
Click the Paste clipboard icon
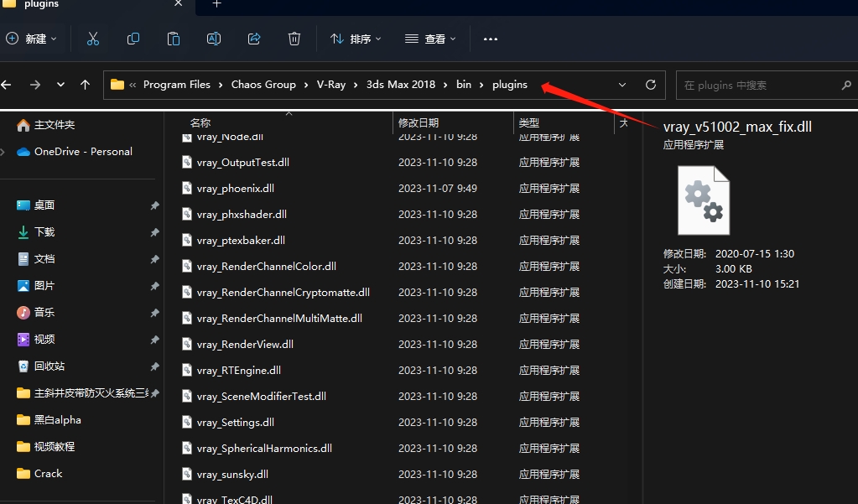coord(174,39)
